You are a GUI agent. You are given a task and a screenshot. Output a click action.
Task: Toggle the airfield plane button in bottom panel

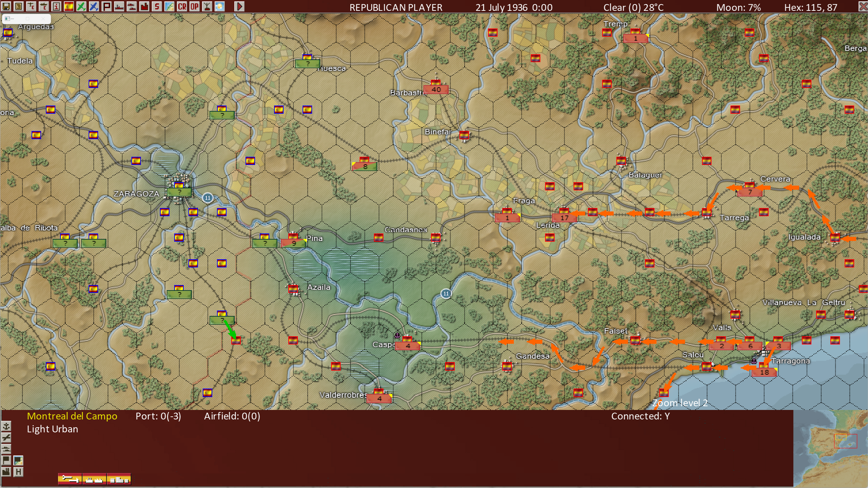coord(6,437)
